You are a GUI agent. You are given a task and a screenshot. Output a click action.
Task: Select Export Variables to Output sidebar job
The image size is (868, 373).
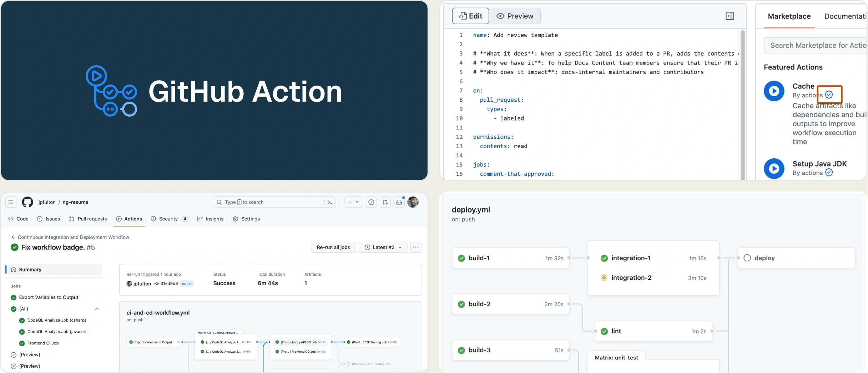tap(49, 297)
